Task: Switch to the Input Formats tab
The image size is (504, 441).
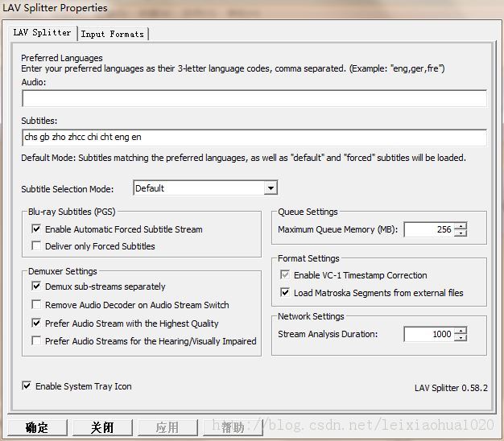Action: (x=113, y=34)
